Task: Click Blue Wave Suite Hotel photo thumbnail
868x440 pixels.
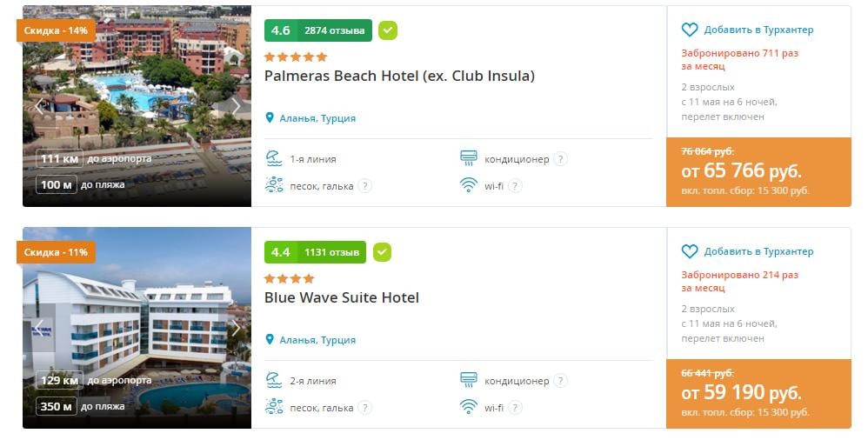Action: (x=137, y=328)
